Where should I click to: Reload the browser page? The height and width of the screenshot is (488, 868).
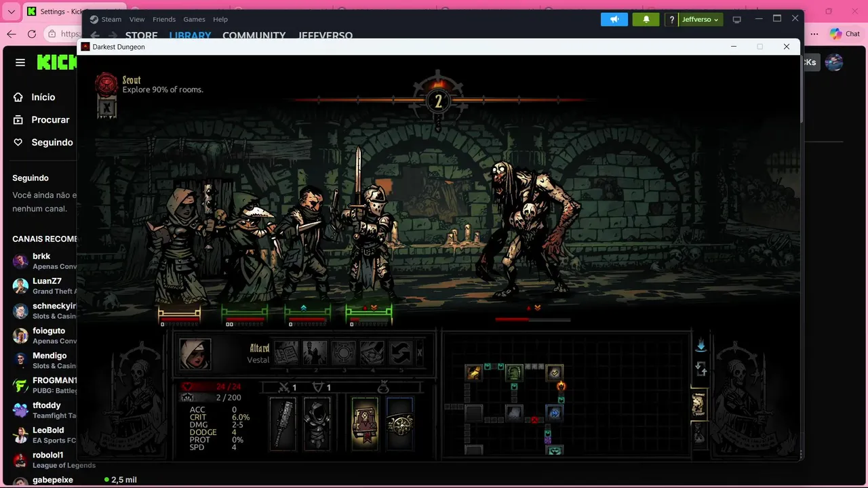[x=32, y=34]
